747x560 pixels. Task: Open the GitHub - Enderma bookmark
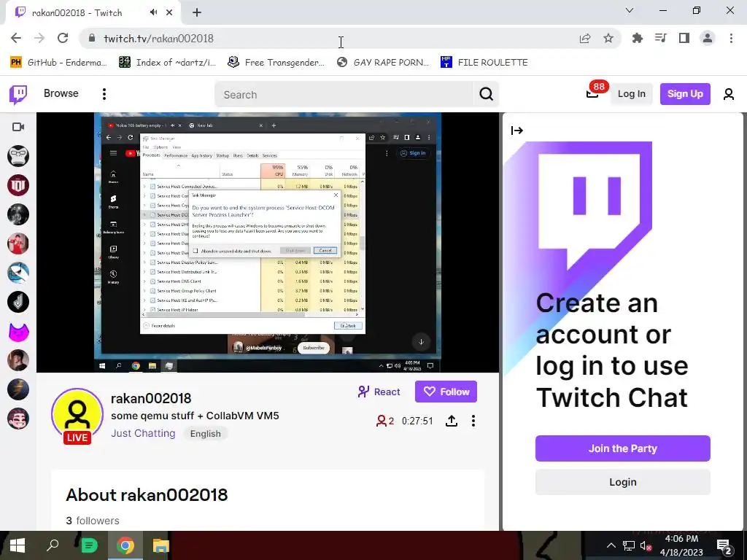58,63
